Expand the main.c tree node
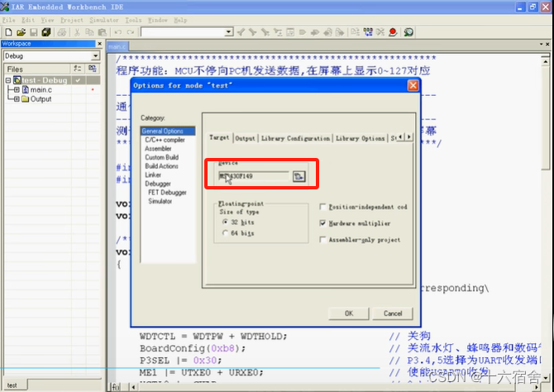 pos(17,90)
